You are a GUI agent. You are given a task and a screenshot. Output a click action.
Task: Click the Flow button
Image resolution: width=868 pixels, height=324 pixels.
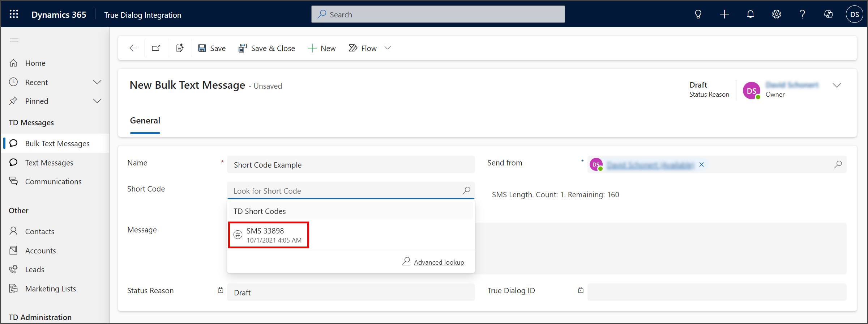point(363,48)
